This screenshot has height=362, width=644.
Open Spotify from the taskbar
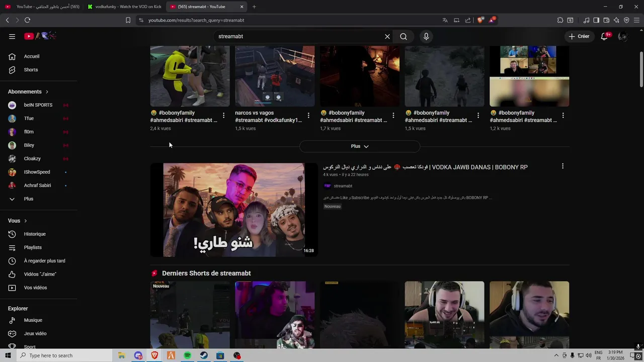tap(187, 355)
